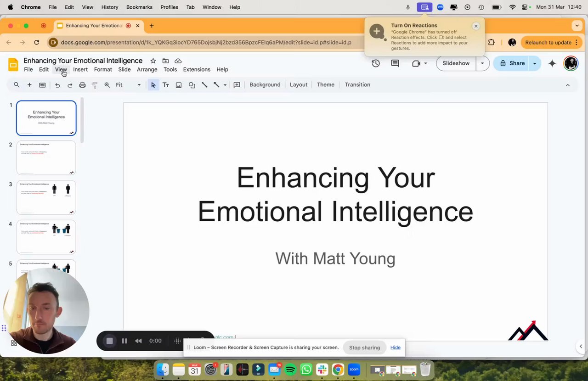Expand the line type dropdown arrow
Viewport: 588px width, 381px height.
pyautogui.click(x=225, y=85)
